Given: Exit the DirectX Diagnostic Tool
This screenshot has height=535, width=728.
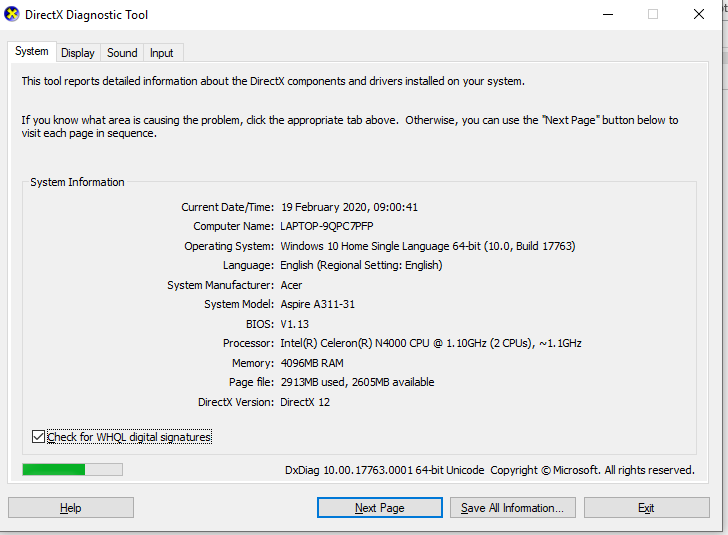Looking at the screenshot, I should [646, 508].
